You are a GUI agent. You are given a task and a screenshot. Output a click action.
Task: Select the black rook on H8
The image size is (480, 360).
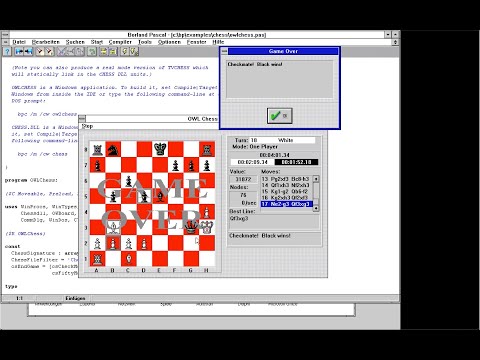click(207, 149)
